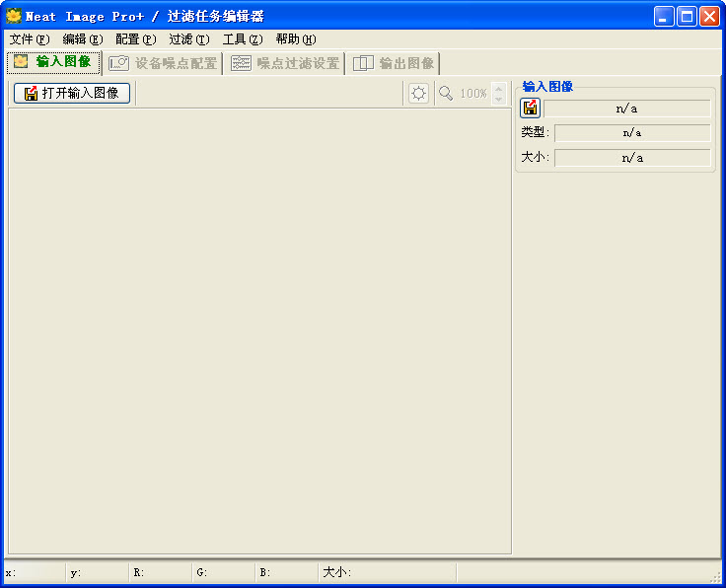Minimize the Neat Image window
Viewport: 726px width, 588px height.
(664, 17)
